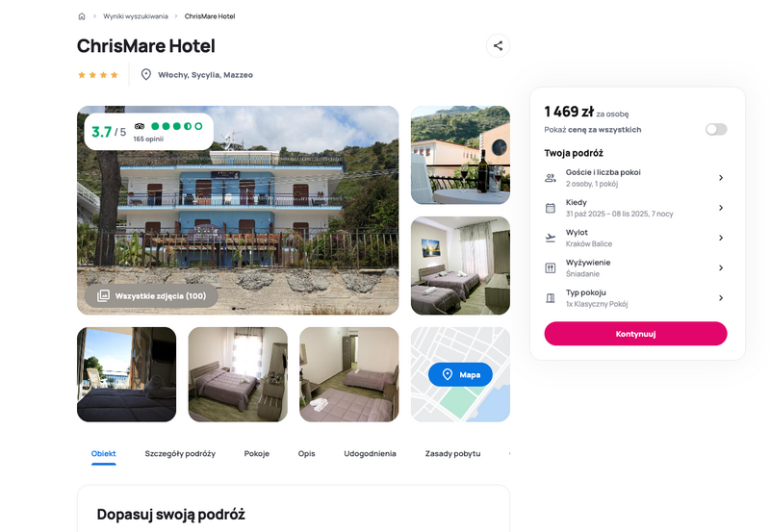Open the Mapa button on map
The height and width of the screenshot is (532, 770).
click(x=460, y=375)
